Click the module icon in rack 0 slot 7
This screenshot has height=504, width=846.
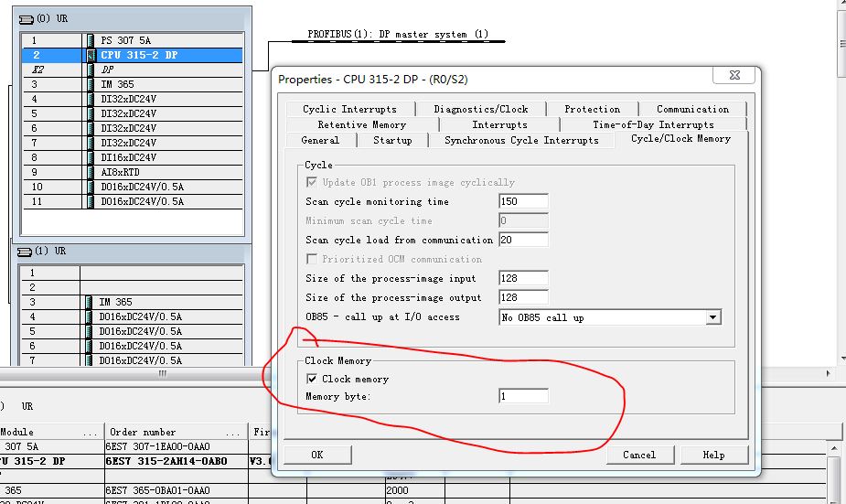[91, 143]
